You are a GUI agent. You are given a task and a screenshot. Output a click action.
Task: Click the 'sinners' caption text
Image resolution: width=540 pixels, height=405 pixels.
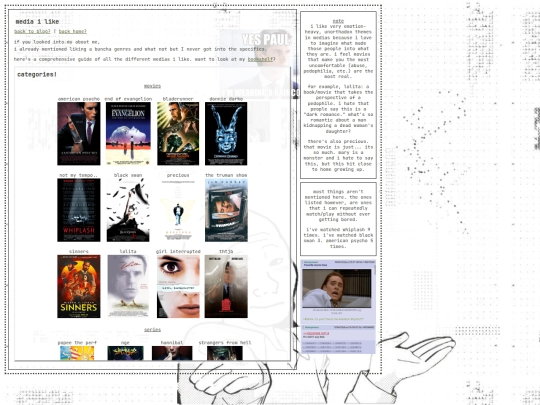click(x=79, y=251)
